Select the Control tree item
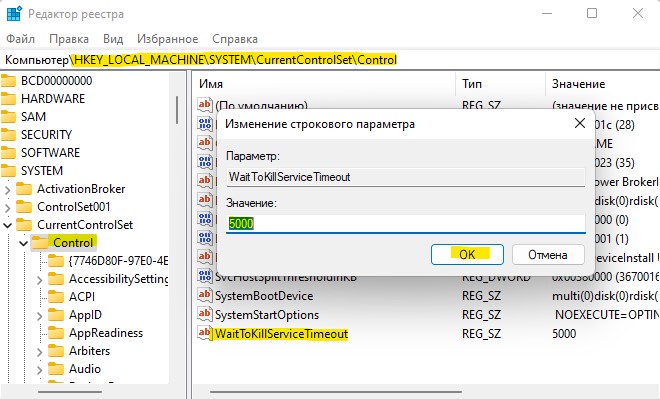This screenshot has height=399, width=660. point(73,243)
